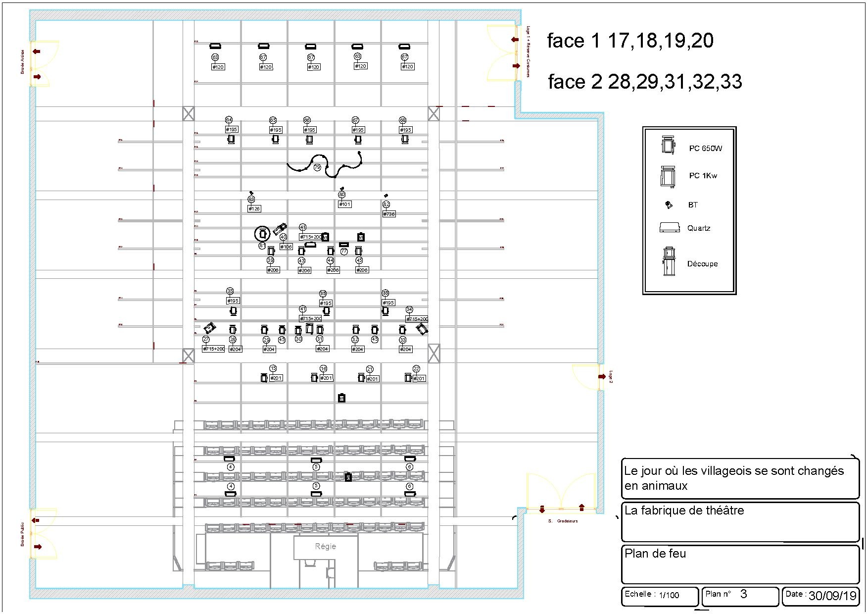Click the PC 650W symbol in the legend
Screen dimensions: 868x614
(x=669, y=145)
